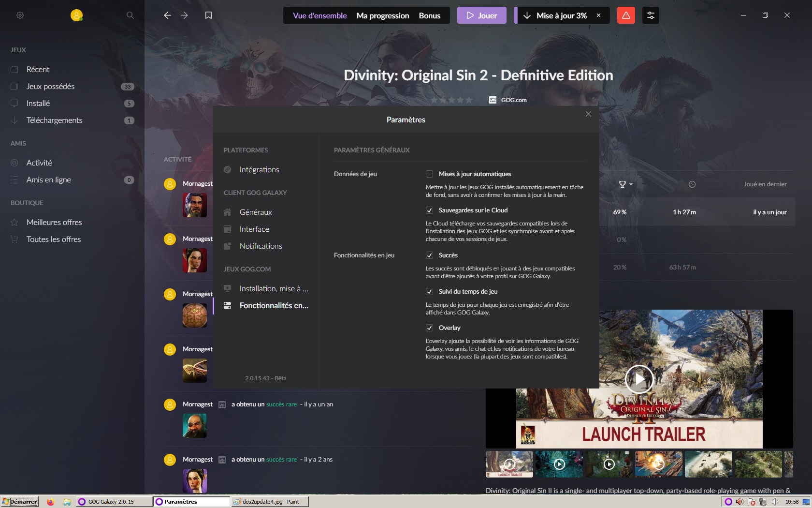
Task: Open Intégrations settings section
Action: (x=259, y=169)
